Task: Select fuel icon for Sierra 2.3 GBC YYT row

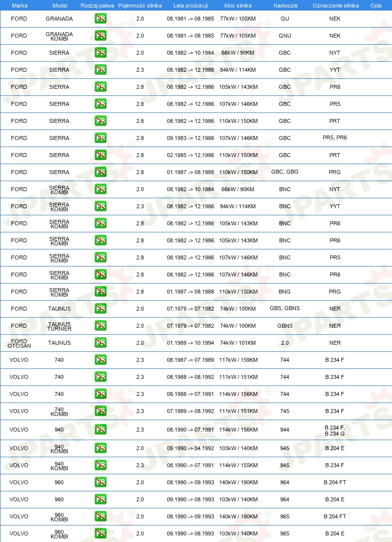Action: pyautogui.click(x=100, y=69)
